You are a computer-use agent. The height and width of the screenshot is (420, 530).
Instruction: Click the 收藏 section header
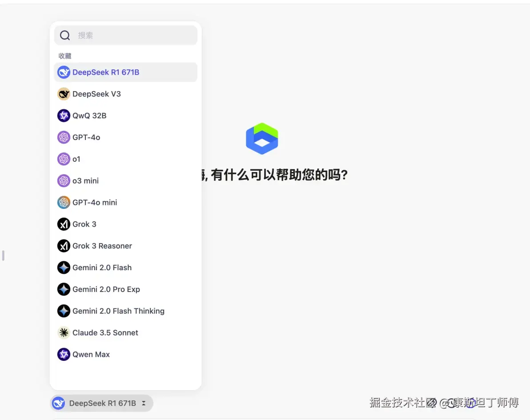pos(65,56)
